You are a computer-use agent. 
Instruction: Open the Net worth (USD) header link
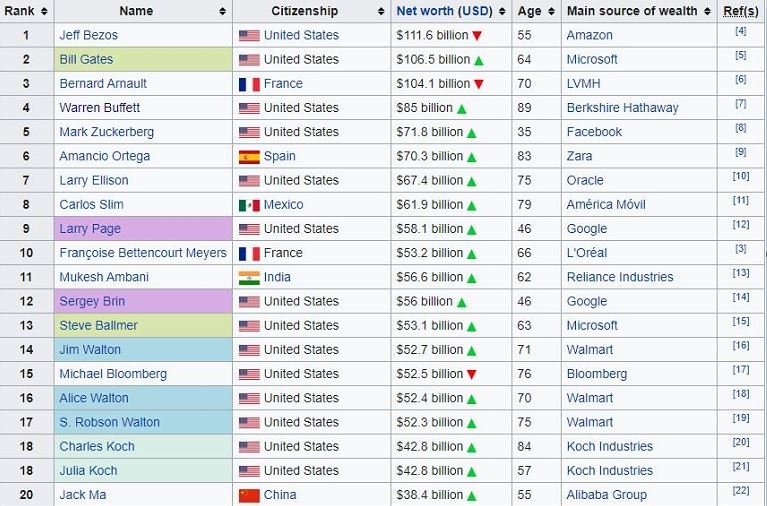pyautogui.click(x=445, y=11)
